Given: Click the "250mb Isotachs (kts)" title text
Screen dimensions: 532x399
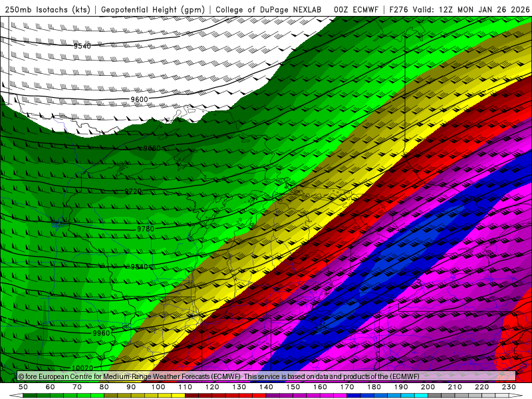Looking at the screenshot, I should click(x=47, y=10).
